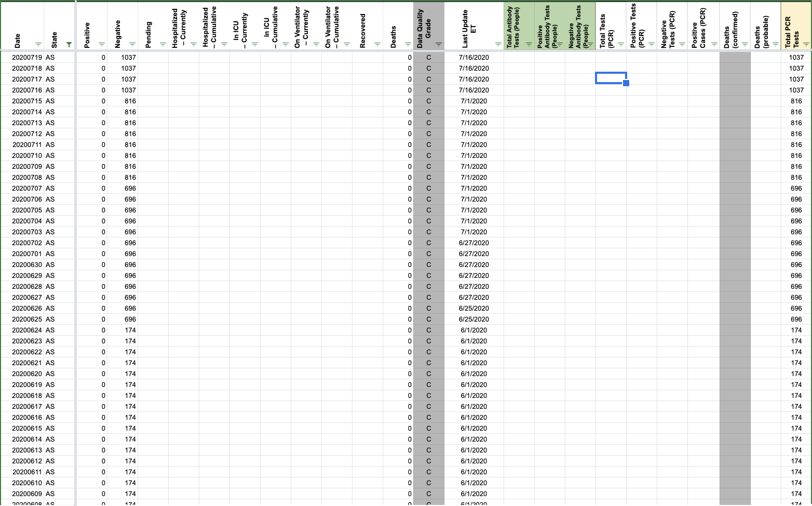Select Total PCR Tests 696 in row 20200629

tap(796, 275)
